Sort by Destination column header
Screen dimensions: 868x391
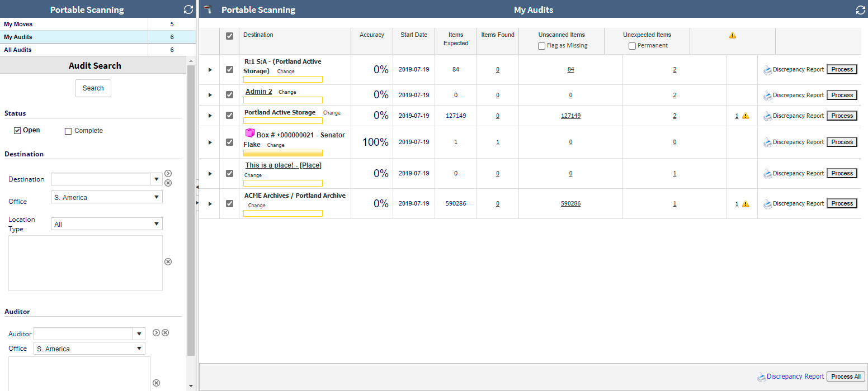click(258, 35)
